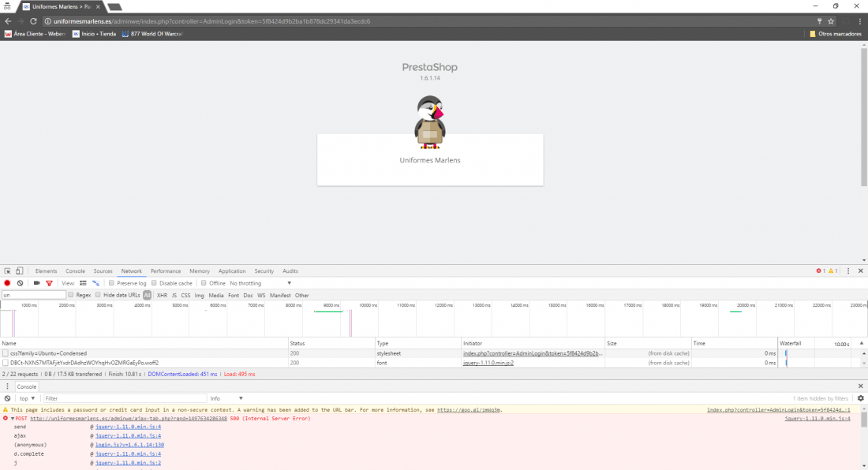Open jquery-1.11.0.min.js:2 initiator in font row

click(x=488, y=363)
